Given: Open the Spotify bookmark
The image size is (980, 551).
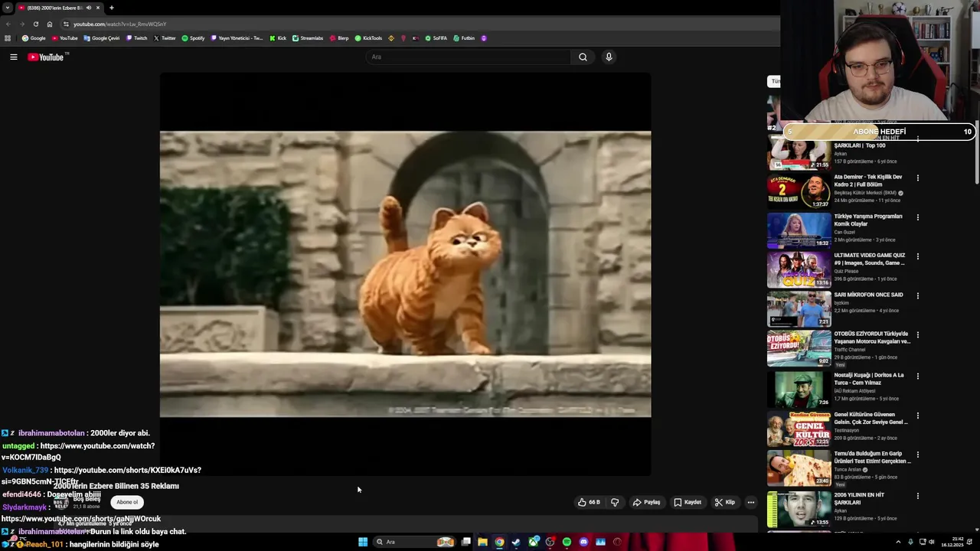Looking at the screenshot, I should click(193, 38).
